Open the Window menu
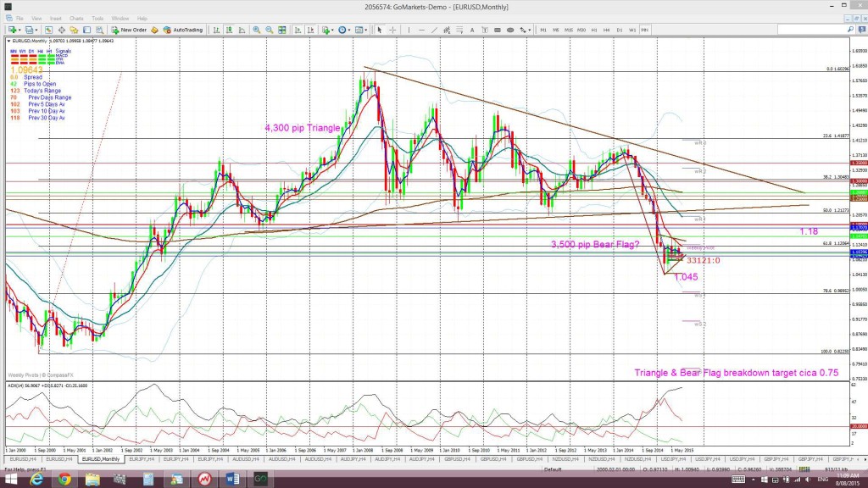Screen dimensions: 868x488 click(120, 19)
